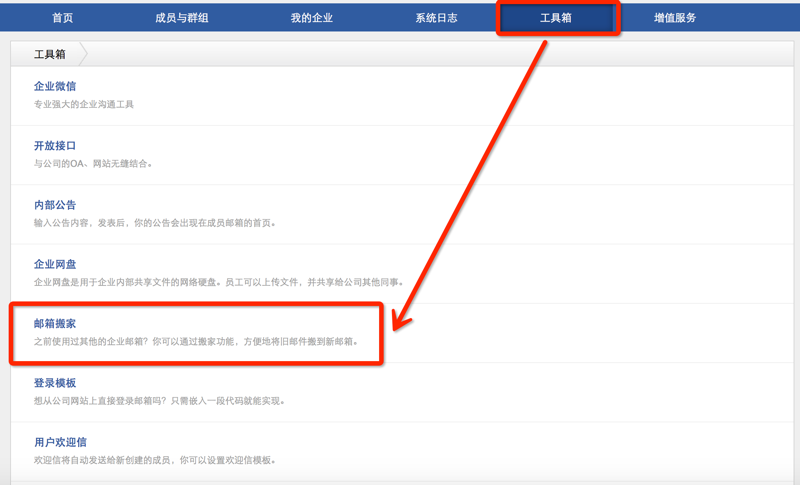Click the description text under 登录模板
The image size is (800, 485).
(x=160, y=401)
